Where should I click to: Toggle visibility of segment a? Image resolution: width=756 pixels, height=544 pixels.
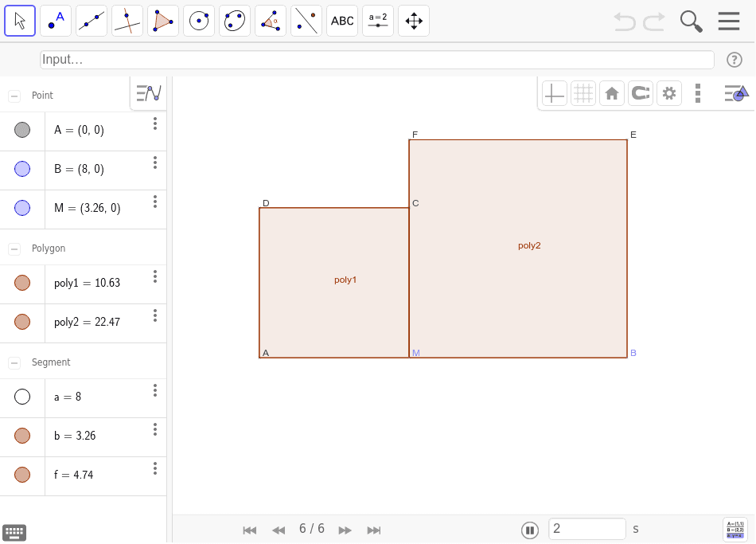(x=22, y=397)
